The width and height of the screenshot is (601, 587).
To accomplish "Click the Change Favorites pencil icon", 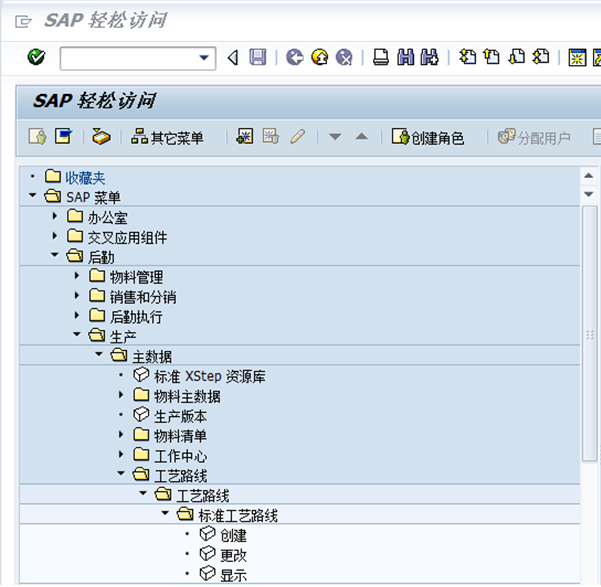I will coord(297,136).
